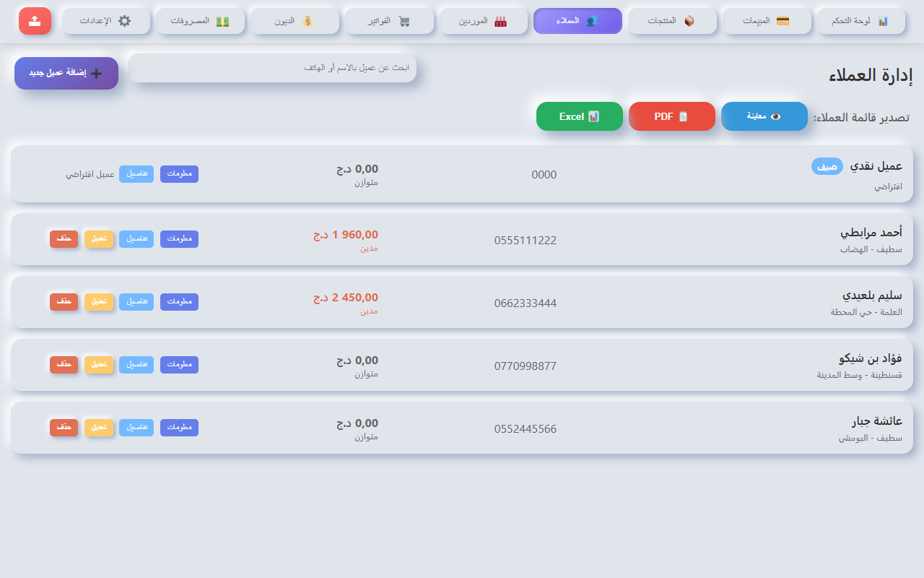
Task: Click the debt amount 2 450,00 د.ج
Action: pyautogui.click(x=346, y=297)
